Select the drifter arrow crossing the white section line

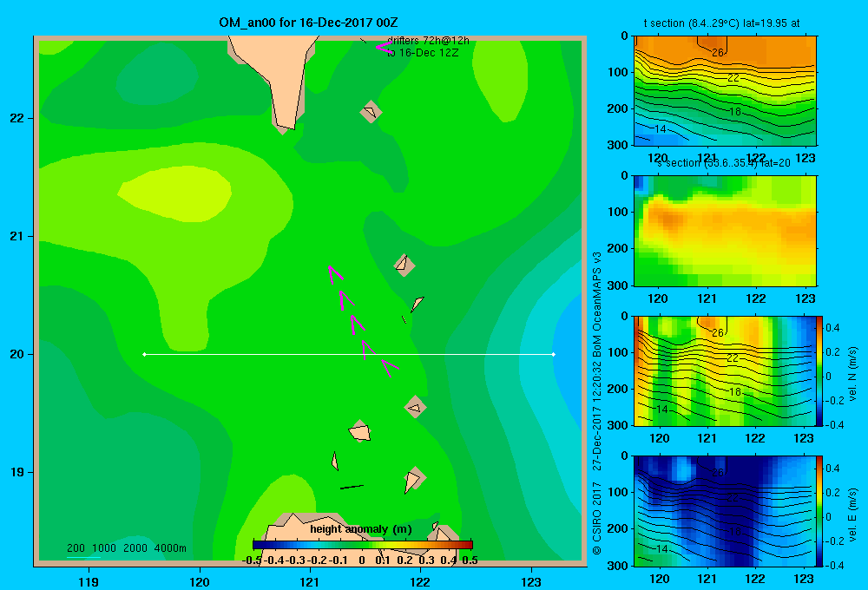tap(368, 350)
